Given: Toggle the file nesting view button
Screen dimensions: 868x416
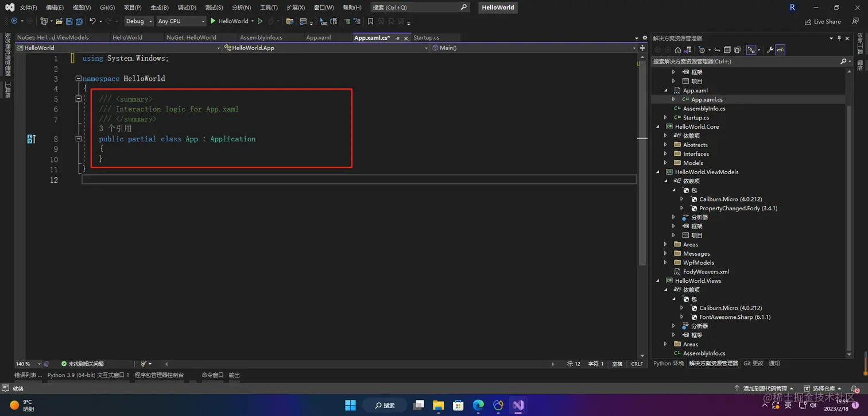Looking at the screenshot, I should (751, 50).
